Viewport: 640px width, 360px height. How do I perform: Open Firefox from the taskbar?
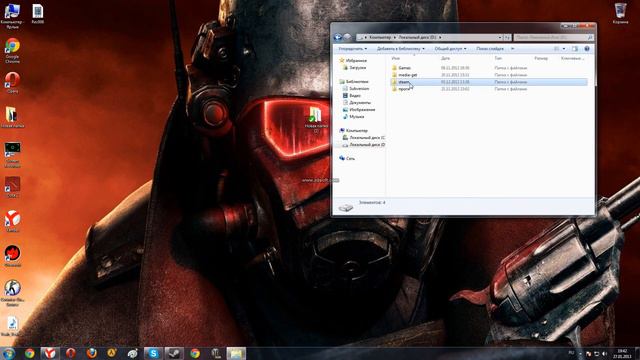91,353
